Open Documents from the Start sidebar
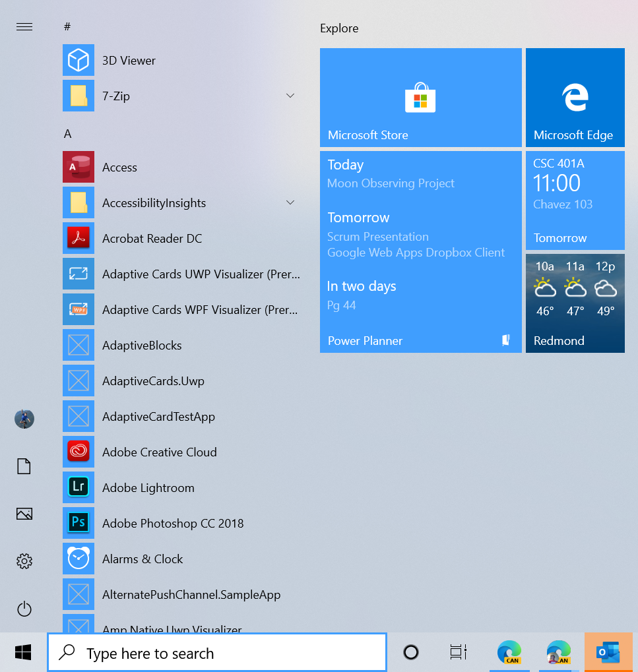The image size is (638, 672). tap(24, 466)
